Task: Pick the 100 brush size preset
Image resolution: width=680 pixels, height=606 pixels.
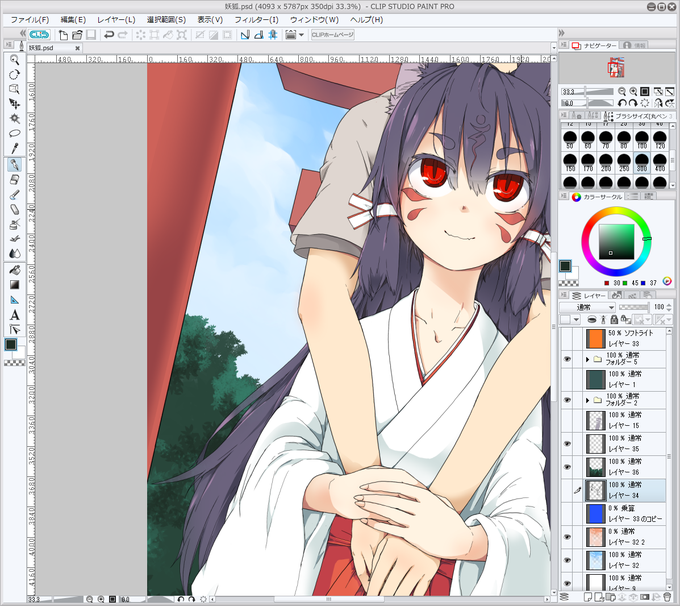Action: (x=642, y=140)
